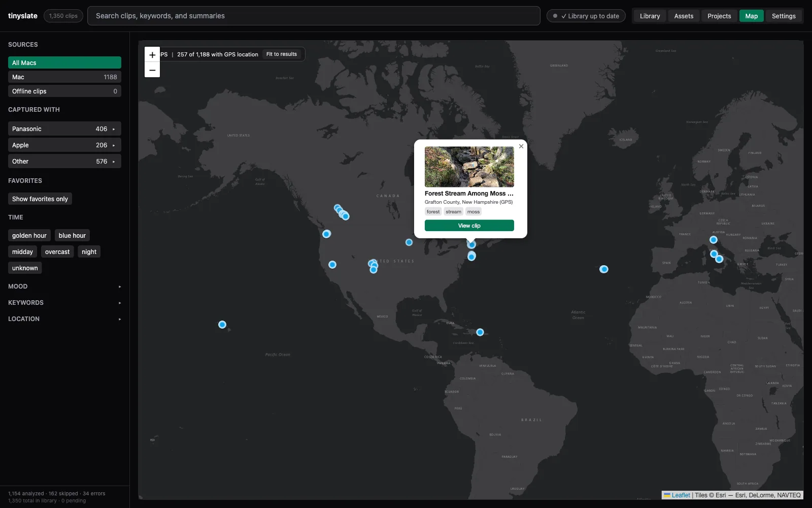The width and height of the screenshot is (812, 508).
Task: Open the Assets tab
Action: coord(684,16)
